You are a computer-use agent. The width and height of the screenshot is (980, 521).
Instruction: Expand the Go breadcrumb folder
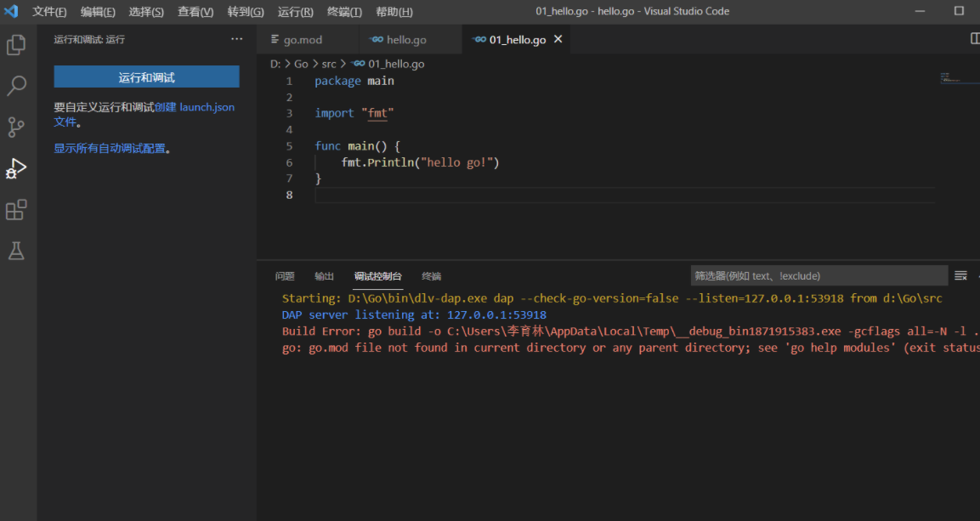[x=301, y=64]
